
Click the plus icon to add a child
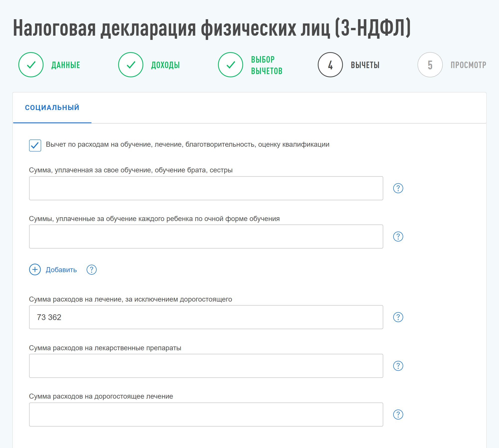(35, 270)
